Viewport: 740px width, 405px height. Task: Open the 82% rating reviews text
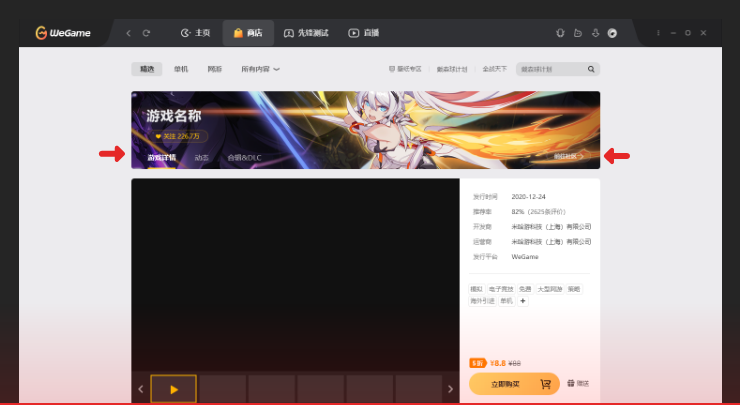pyautogui.click(x=538, y=211)
